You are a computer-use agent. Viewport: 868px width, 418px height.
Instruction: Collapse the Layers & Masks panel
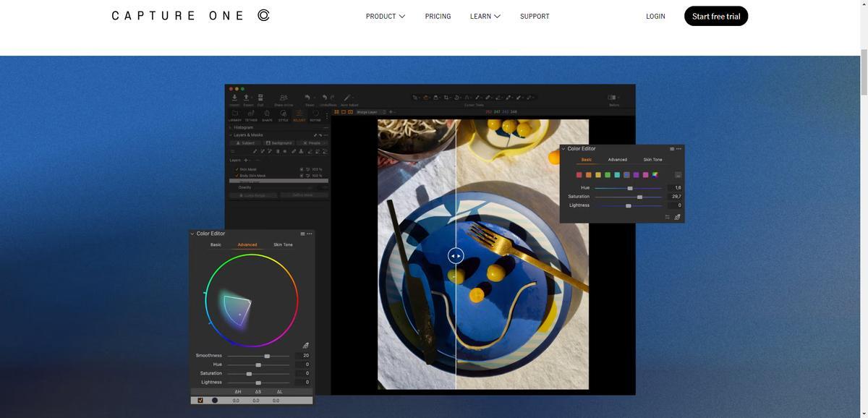pos(231,135)
